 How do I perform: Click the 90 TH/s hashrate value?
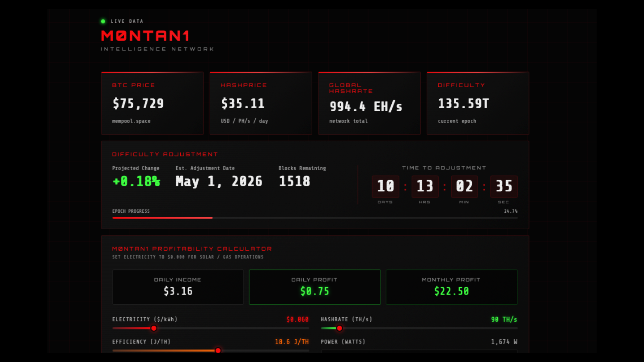(504, 320)
